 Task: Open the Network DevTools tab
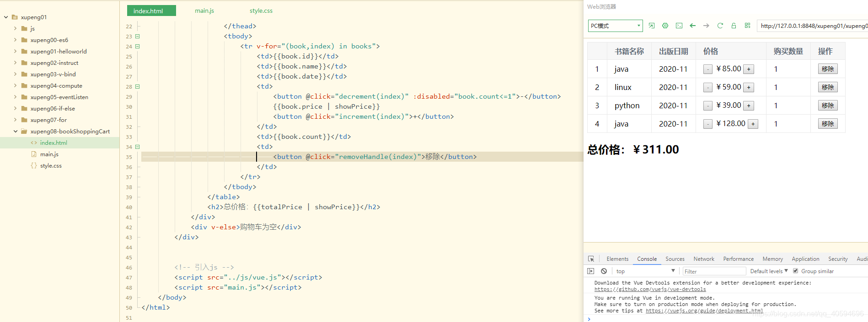click(704, 259)
